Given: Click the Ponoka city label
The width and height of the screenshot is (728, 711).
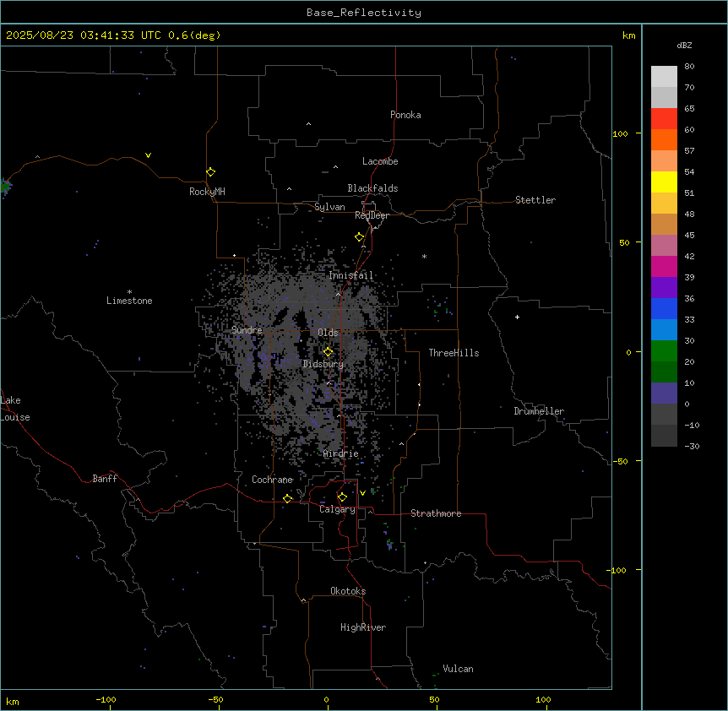Looking at the screenshot, I should [x=405, y=115].
